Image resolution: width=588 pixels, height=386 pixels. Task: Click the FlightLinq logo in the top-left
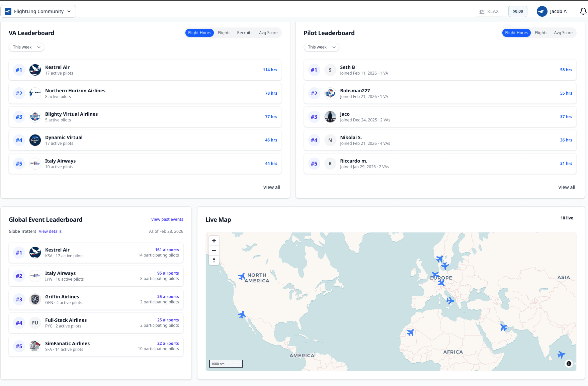click(x=7, y=11)
